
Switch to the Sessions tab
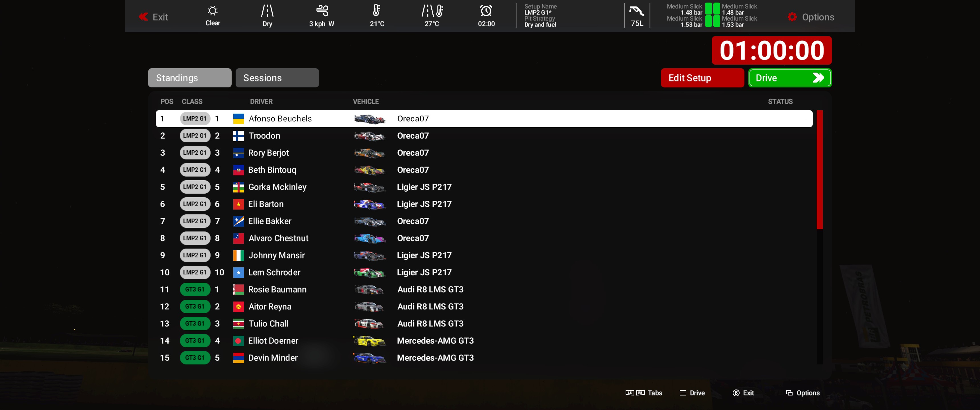click(277, 78)
